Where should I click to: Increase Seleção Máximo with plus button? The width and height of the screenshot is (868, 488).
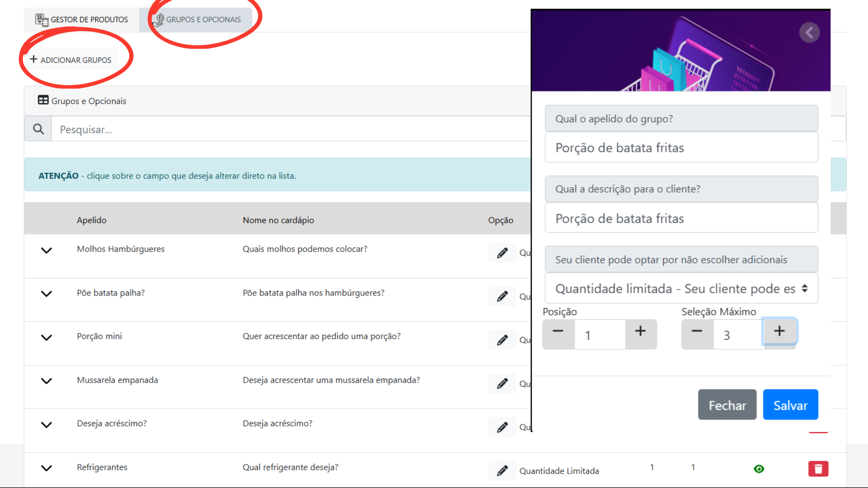(779, 331)
